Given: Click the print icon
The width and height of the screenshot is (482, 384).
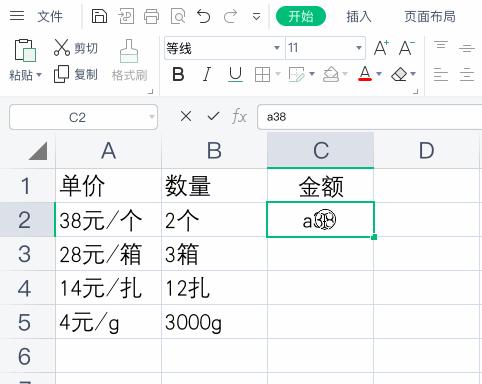Looking at the screenshot, I should pyautogui.click(x=152, y=16).
